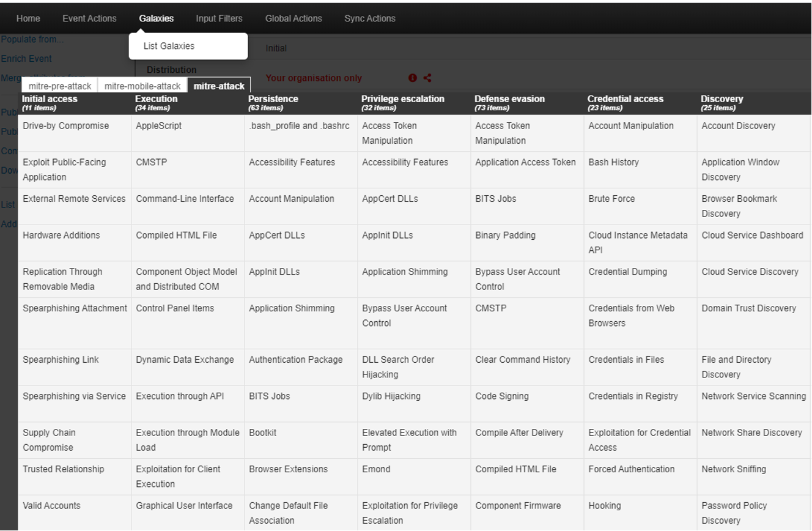This screenshot has height=531, width=812.
Task: Choose the Forced Authentication technique
Action: (640, 477)
